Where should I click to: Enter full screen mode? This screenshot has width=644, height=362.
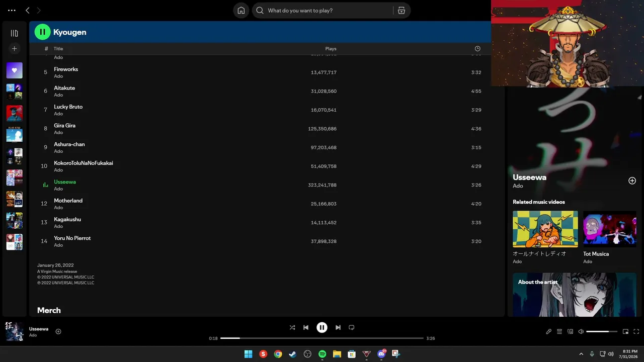636,331
